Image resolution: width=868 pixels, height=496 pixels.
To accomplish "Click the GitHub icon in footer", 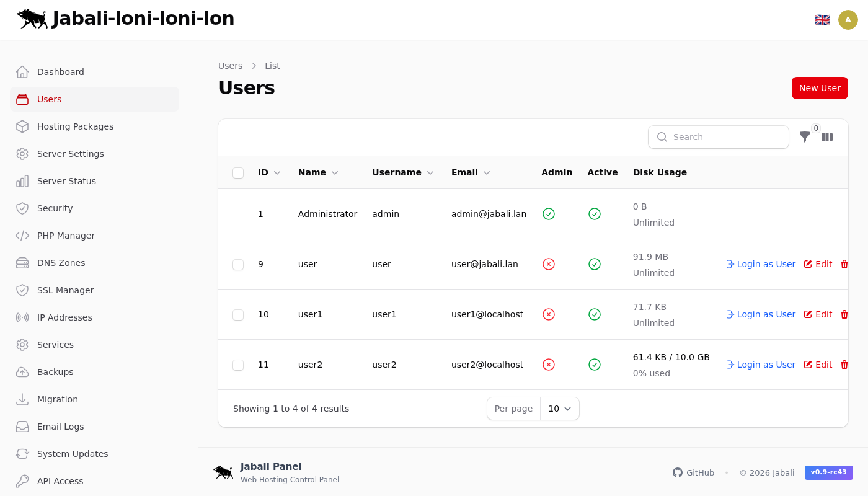I will [678, 472].
